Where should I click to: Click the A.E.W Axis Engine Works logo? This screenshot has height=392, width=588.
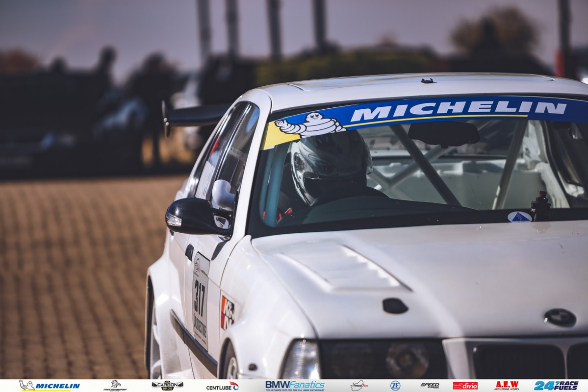pos(507,385)
